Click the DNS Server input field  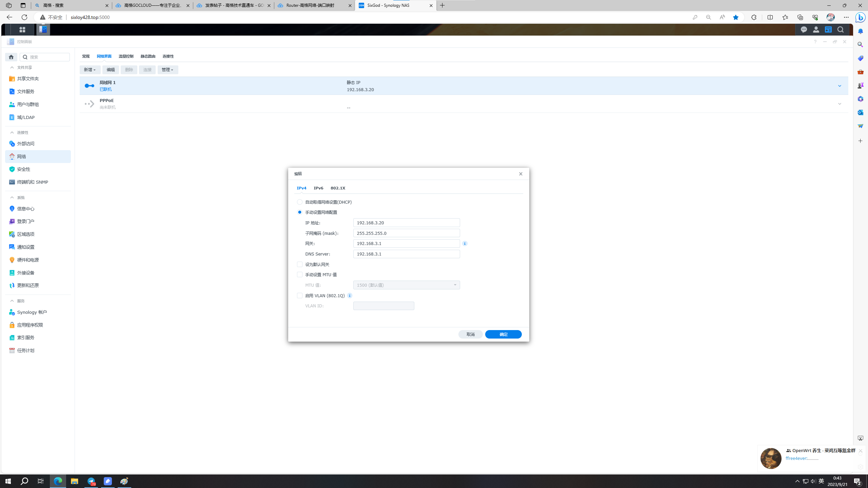click(406, 254)
